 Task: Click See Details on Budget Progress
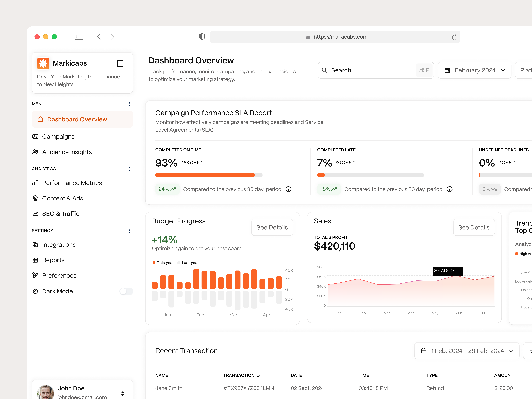(272, 227)
